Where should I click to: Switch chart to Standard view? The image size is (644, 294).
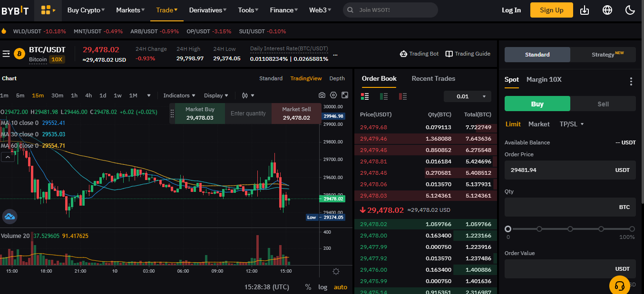pyautogui.click(x=271, y=78)
